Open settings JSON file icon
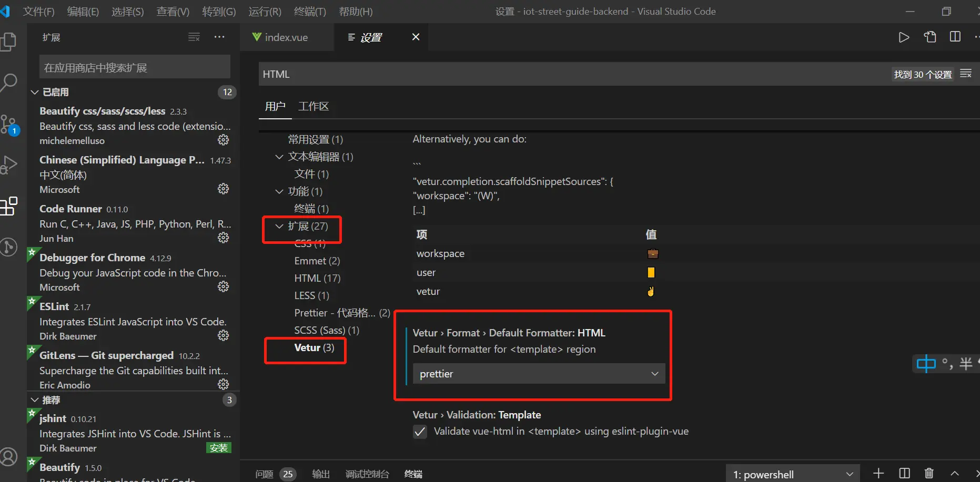Image resolution: width=980 pixels, height=482 pixels. point(930,37)
